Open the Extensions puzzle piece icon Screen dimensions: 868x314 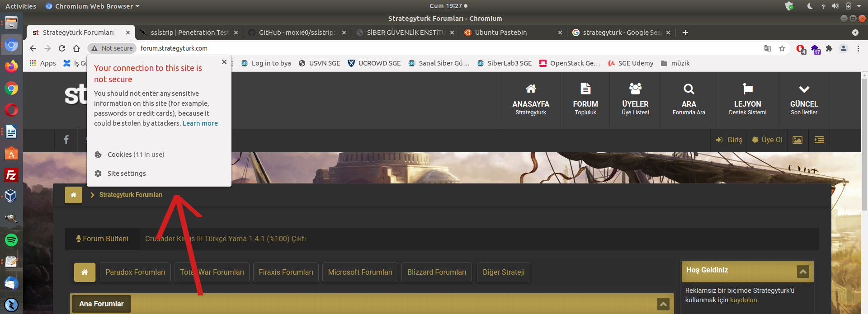(x=829, y=48)
